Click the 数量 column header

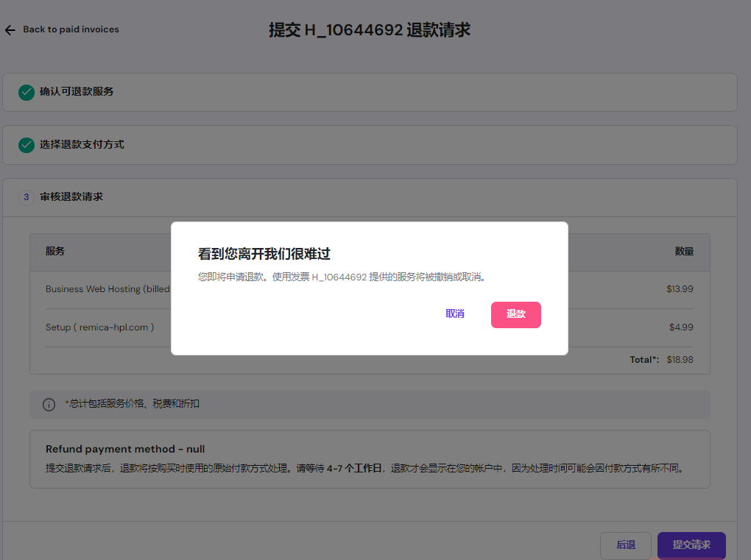point(684,252)
